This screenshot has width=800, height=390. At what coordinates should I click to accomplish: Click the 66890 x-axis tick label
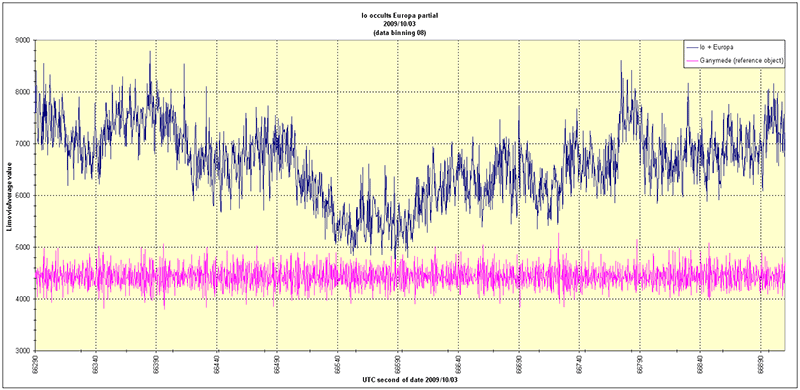(x=760, y=363)
